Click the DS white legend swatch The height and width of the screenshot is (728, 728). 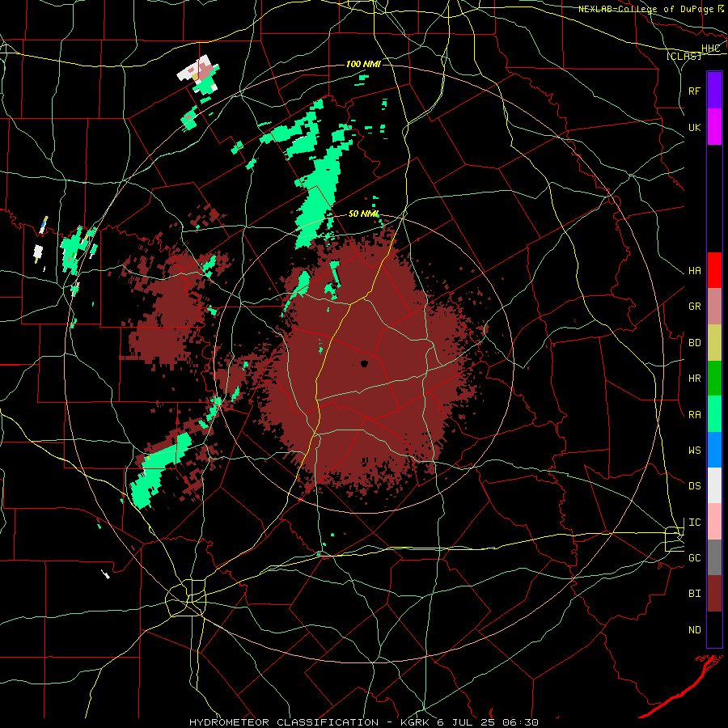point(714,485)
